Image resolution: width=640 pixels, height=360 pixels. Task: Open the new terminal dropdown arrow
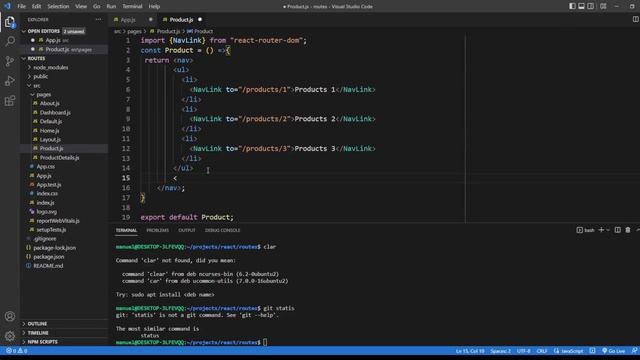pos(608,230)
